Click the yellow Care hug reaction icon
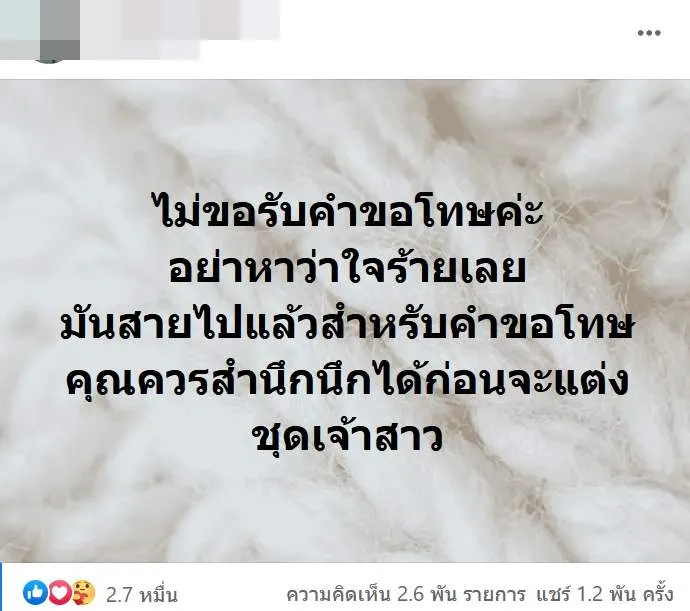This screenshot has height=611, width=690. click(x=83, y=593)
